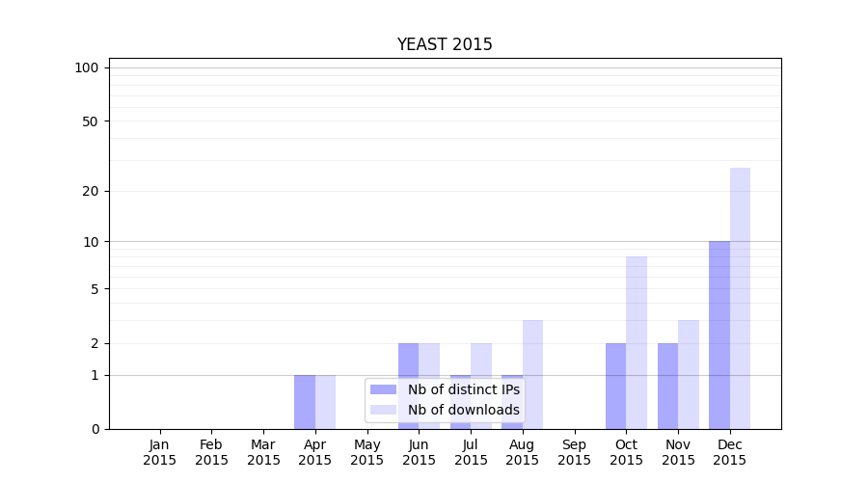Click the tall Dec 2015 downloads bar
Image resolution: width=868 pixels, height=482 pixels.
point(740,298)
